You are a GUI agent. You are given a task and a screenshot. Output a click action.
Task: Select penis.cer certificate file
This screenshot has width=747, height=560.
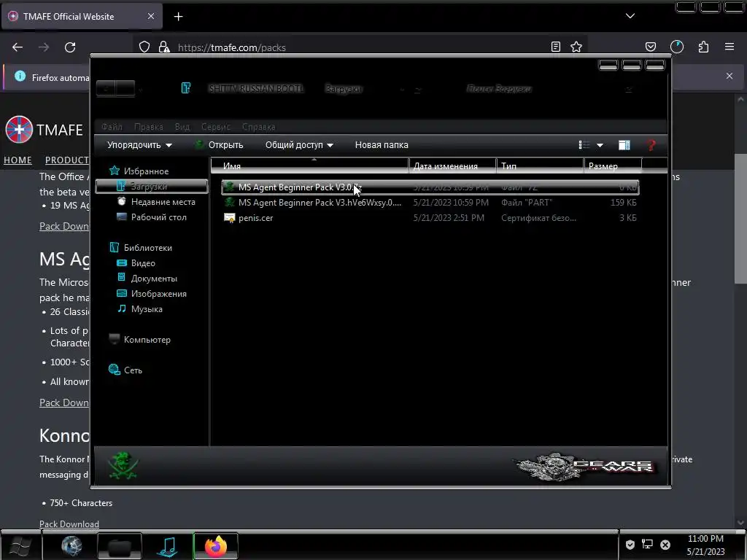430,217
